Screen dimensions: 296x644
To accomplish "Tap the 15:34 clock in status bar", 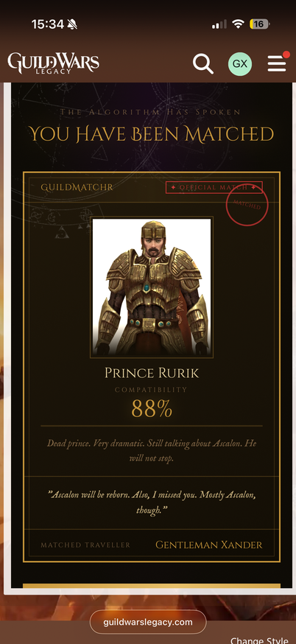I will 48,24.
